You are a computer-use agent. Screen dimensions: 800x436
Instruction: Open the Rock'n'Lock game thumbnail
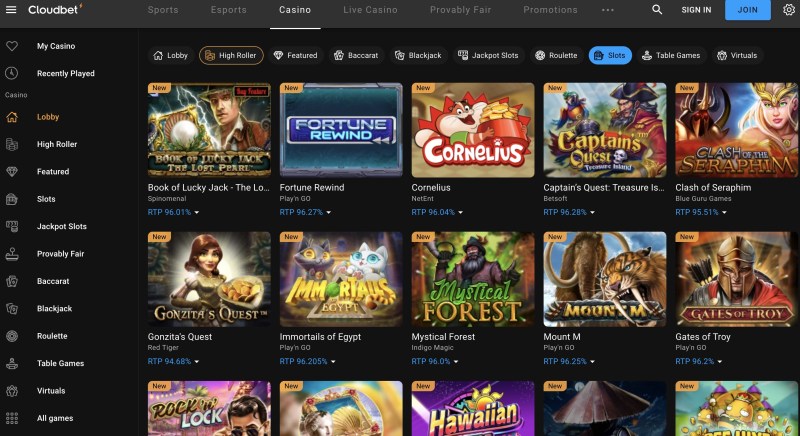(x=209, y=408)
